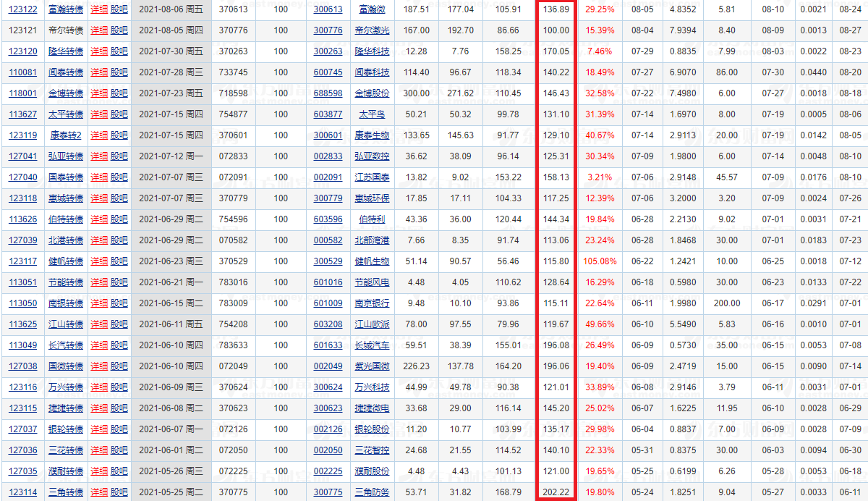Open the 濮耐股份 stock name link
The image size is (868, 501).
click(x=373, y=471)
